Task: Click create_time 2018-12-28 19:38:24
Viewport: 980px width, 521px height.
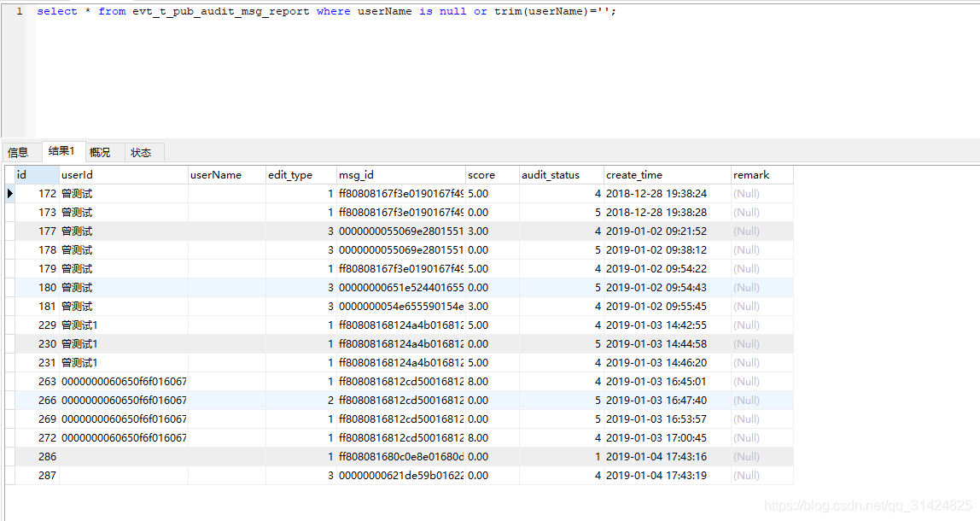Action: point(667,194)
